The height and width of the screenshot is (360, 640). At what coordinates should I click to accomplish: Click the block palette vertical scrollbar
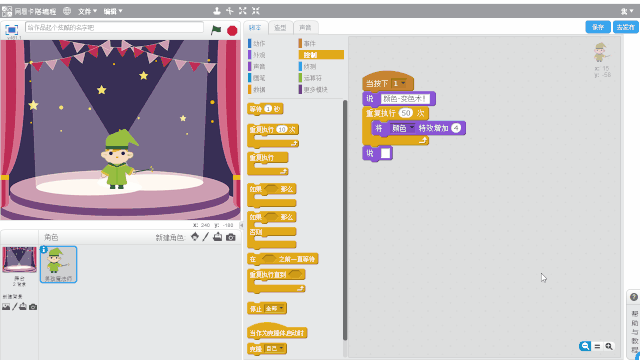click(345, 220)
